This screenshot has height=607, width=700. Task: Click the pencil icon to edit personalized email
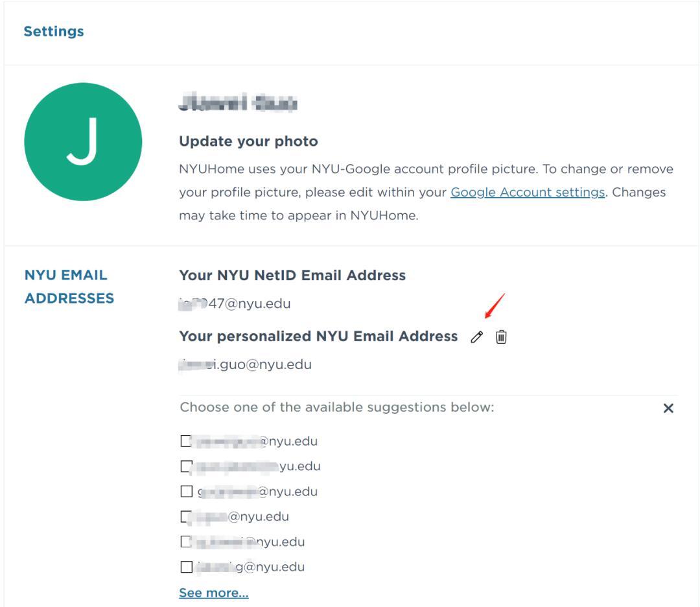pos(477,337)
